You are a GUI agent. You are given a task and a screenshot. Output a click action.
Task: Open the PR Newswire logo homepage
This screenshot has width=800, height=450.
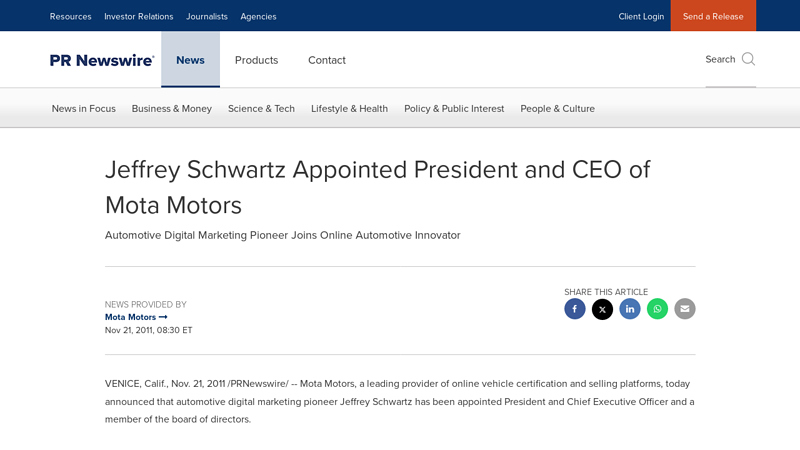(x=102, y=60)
